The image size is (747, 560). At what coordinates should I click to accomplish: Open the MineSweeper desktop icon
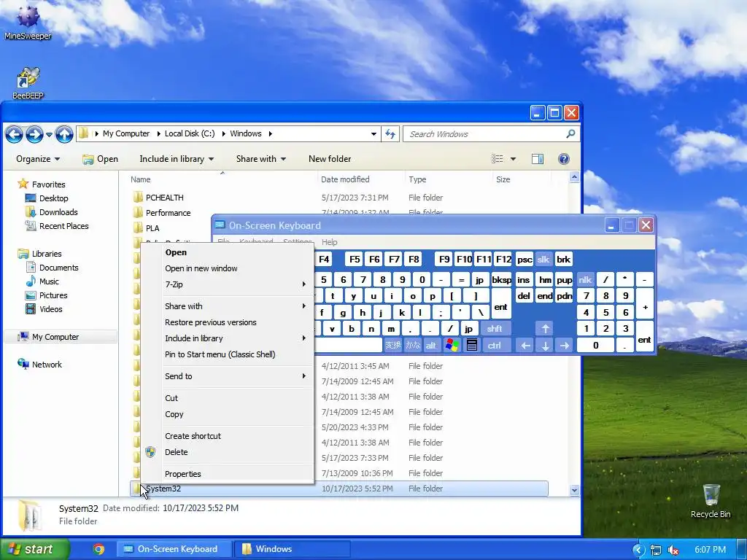point(28,21)
